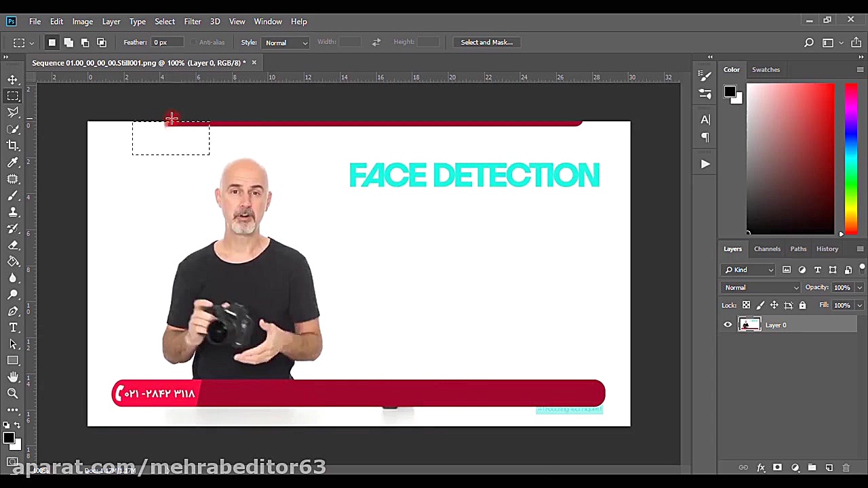Select the Path Selection tool
Screen dimensions: 868x488
pos(13,344)
